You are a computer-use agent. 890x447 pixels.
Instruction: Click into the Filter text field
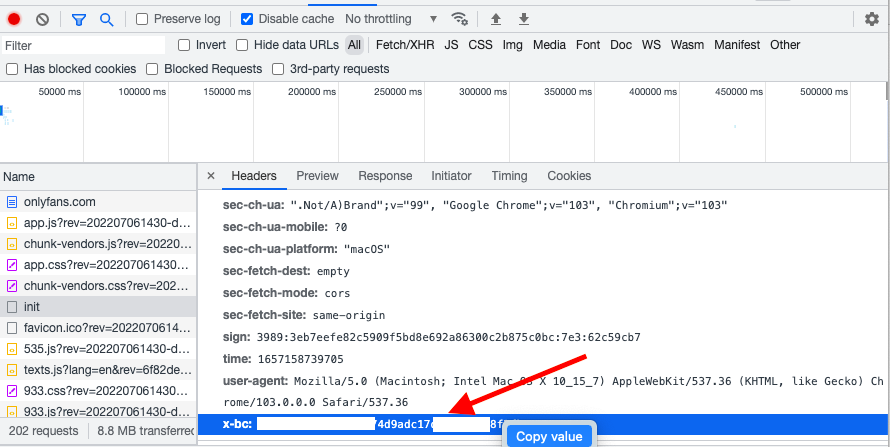pos(83,45)
